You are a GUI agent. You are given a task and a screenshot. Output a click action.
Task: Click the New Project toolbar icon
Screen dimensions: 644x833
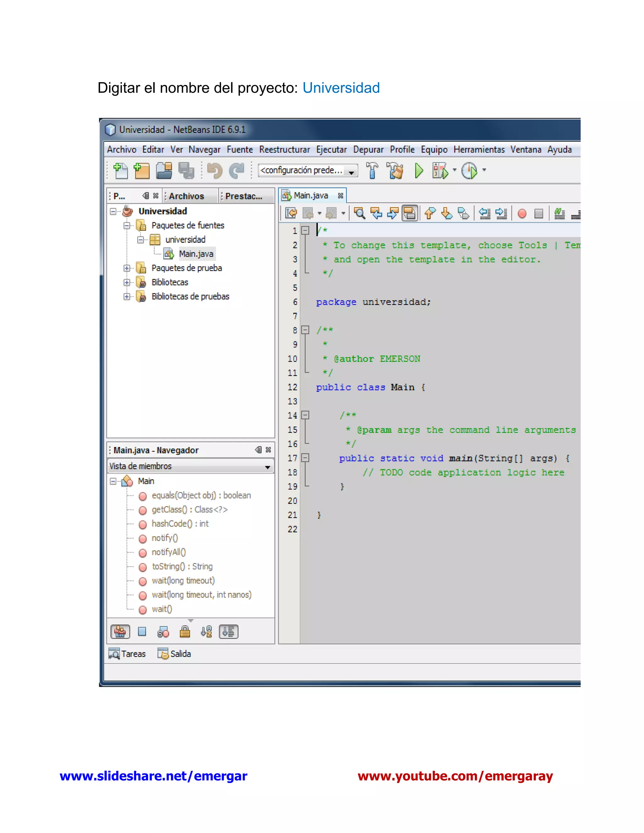(x=142, y=170)
